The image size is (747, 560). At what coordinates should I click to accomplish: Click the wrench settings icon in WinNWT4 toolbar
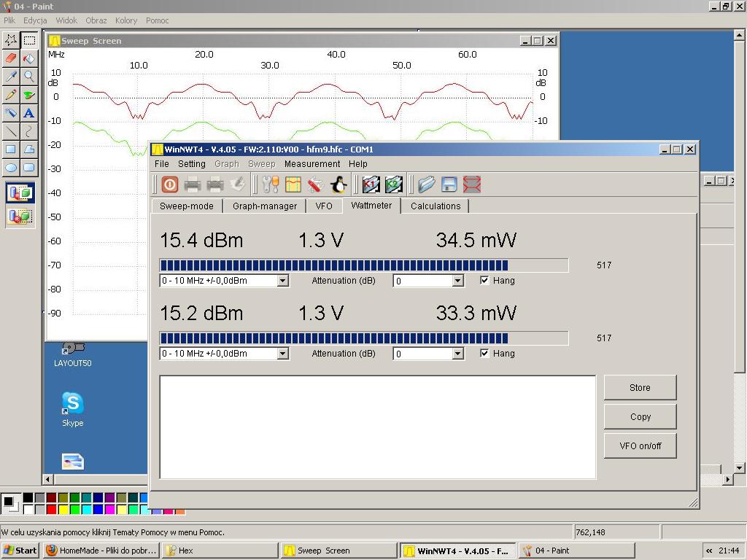[270, 184]
